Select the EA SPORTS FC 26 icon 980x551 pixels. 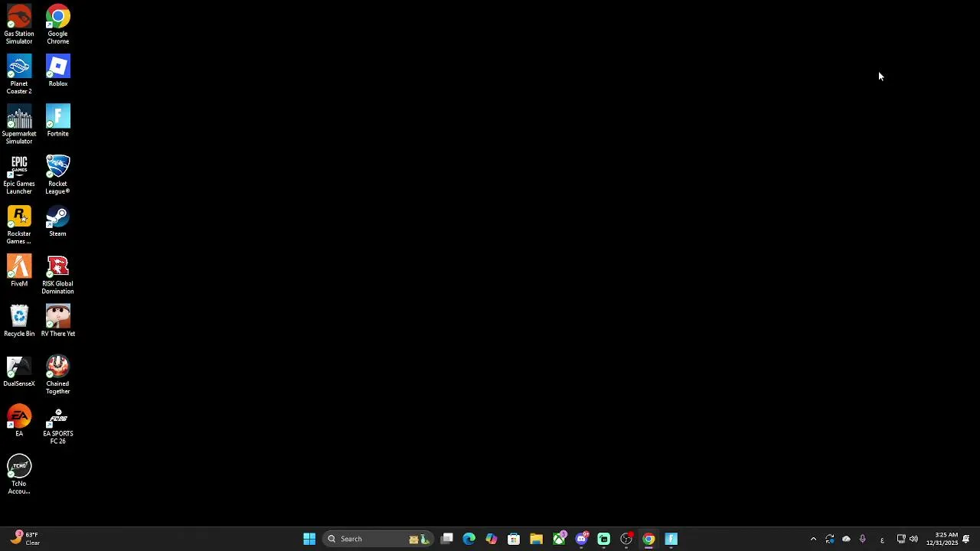point(58,425)
